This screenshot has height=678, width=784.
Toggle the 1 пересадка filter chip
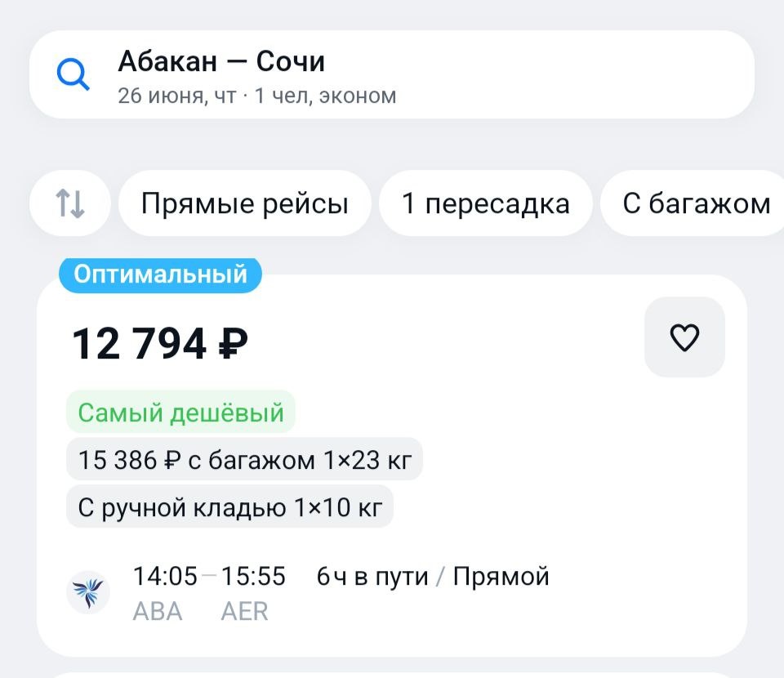tap(485, 203)
